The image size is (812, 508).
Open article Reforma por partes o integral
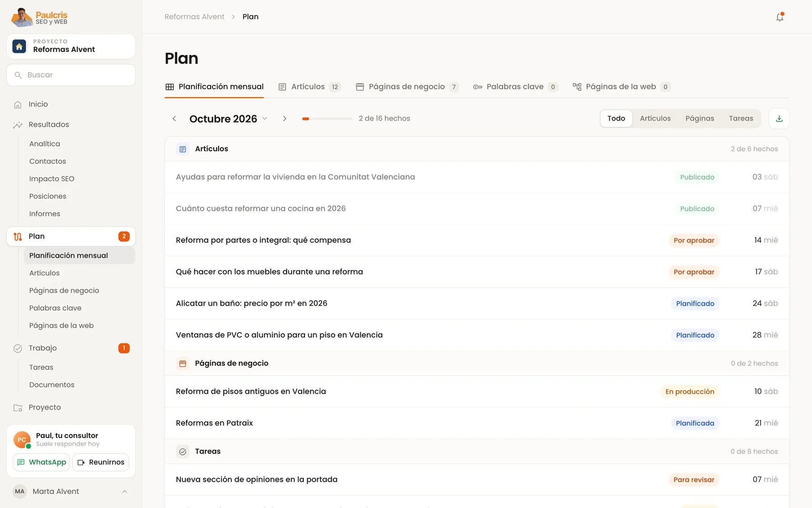pos(477,240)
